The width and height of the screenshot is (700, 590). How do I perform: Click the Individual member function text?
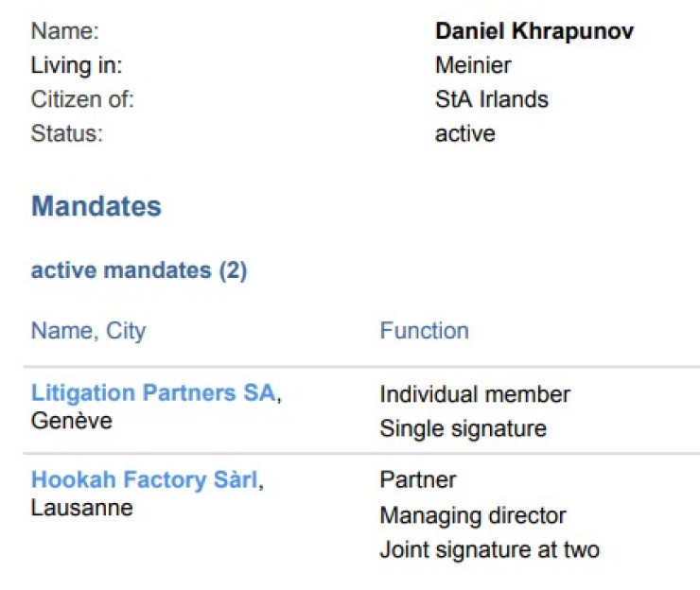point(475,393)
